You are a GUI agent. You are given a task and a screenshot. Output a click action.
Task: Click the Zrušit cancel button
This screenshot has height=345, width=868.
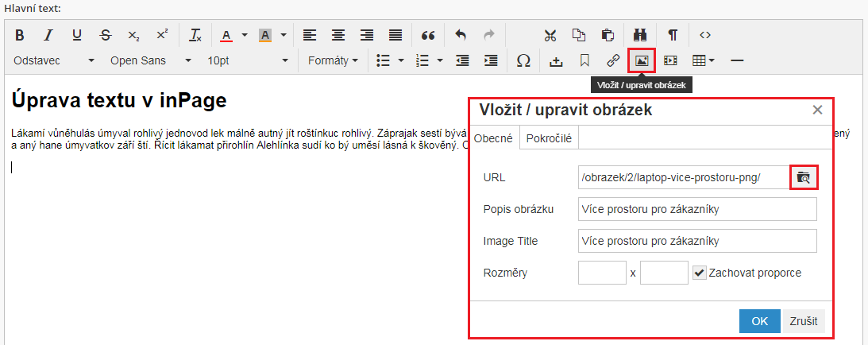[x=804, y=321]
